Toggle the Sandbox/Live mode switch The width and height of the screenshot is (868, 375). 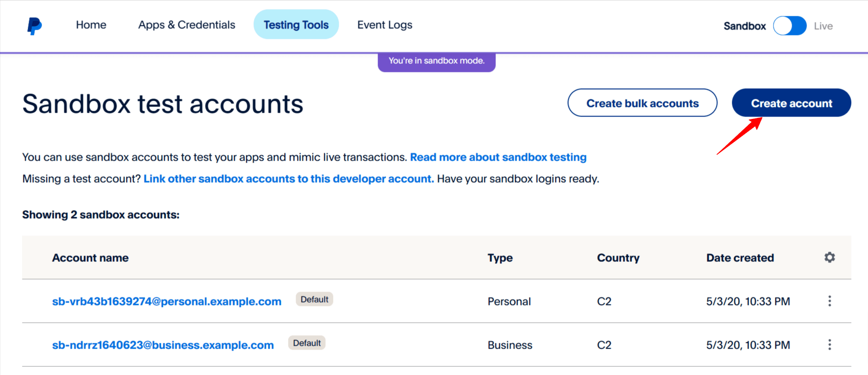click(x=790, y=26)
